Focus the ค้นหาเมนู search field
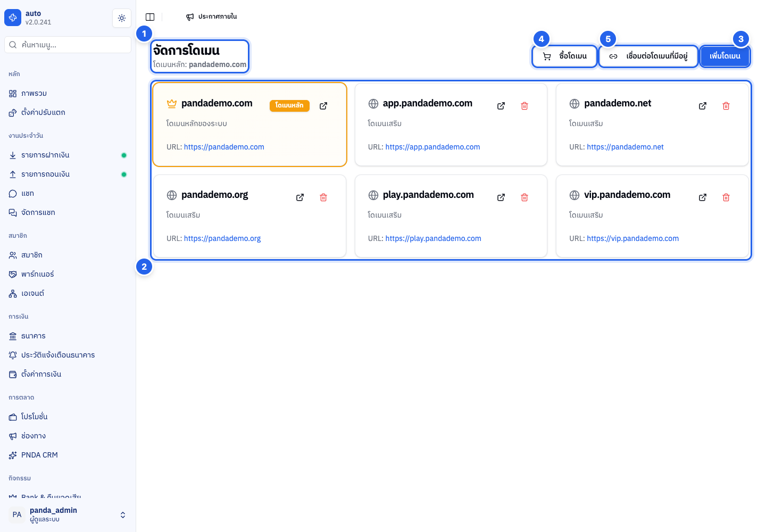 point(68,45)
